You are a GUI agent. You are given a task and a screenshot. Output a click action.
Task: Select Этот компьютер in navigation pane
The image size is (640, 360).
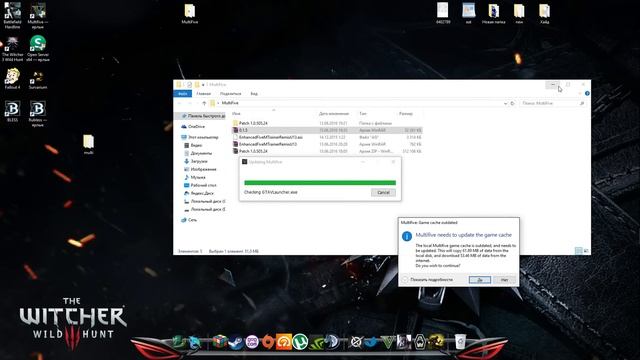click(200, 137)
